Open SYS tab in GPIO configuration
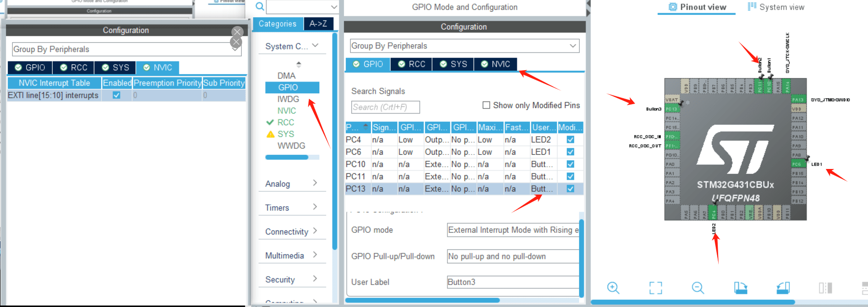 [x=453, y=64]
